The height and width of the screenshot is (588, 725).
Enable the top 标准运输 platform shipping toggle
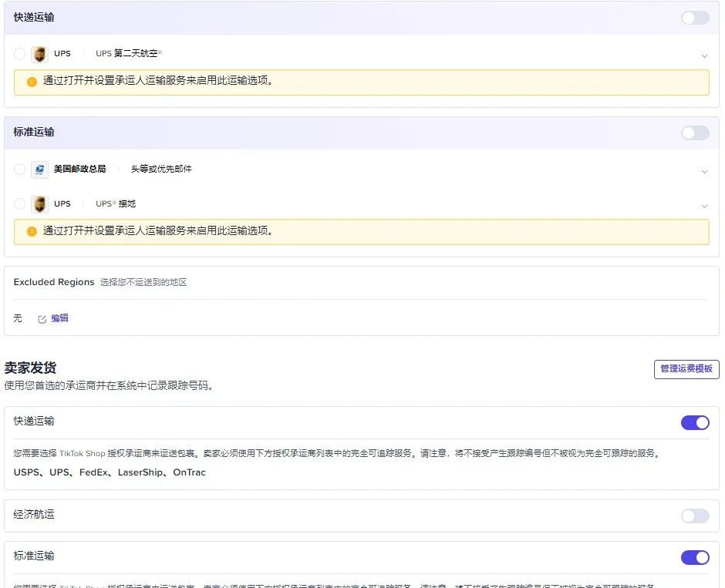(x=694, y=133)
